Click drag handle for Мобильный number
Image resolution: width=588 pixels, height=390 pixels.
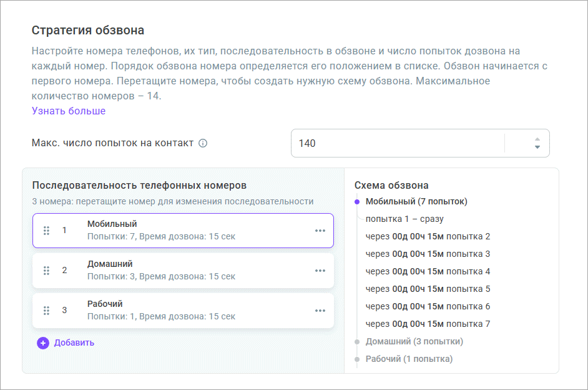[46, 231]
